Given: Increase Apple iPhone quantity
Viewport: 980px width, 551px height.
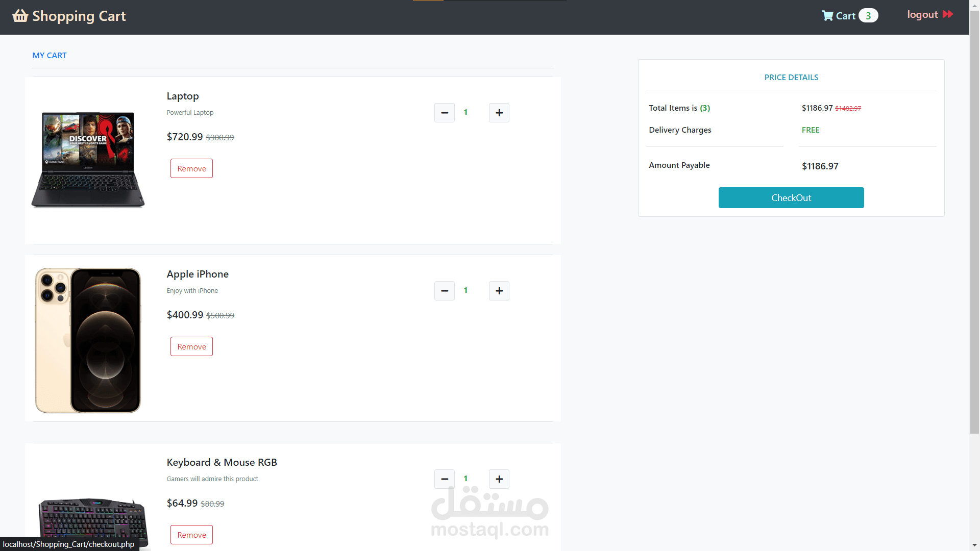Looking at the screenshot, I should pos(499,291).
